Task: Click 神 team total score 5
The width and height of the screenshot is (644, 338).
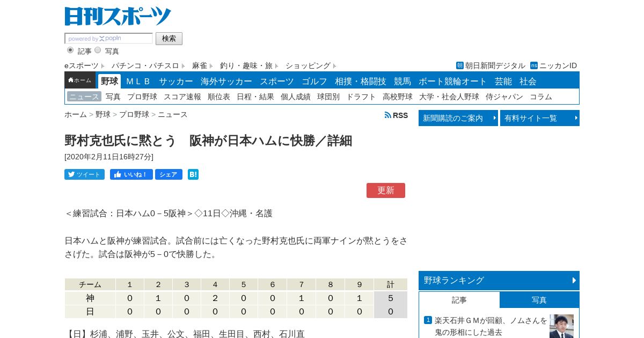Action: pyautogui.click(x=391, y=298)
